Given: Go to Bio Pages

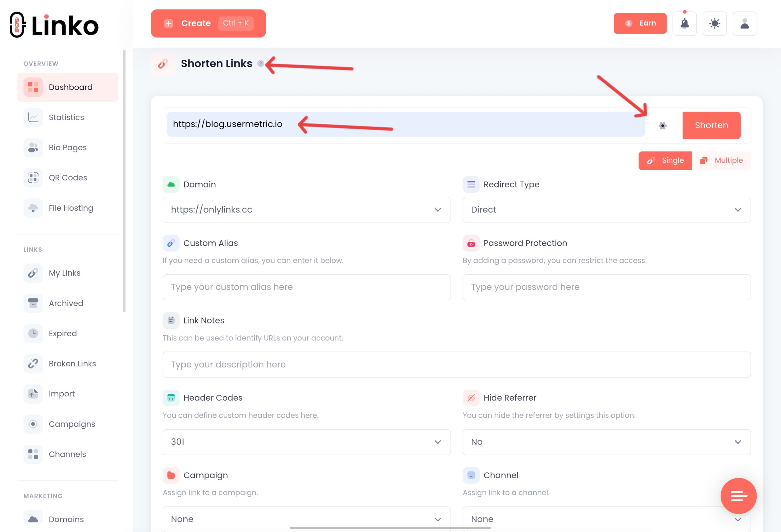Looking at the screenshot, I should (68, 148).
